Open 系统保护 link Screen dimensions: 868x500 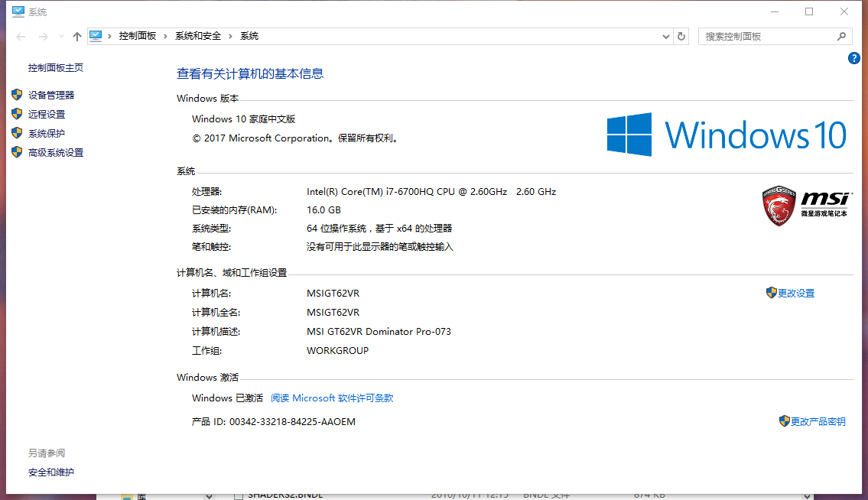click(47, 134)
